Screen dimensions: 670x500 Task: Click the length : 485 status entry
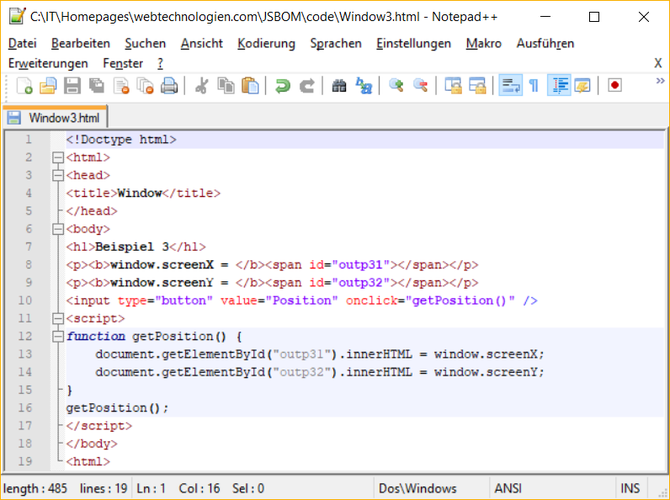click(35, 488)
